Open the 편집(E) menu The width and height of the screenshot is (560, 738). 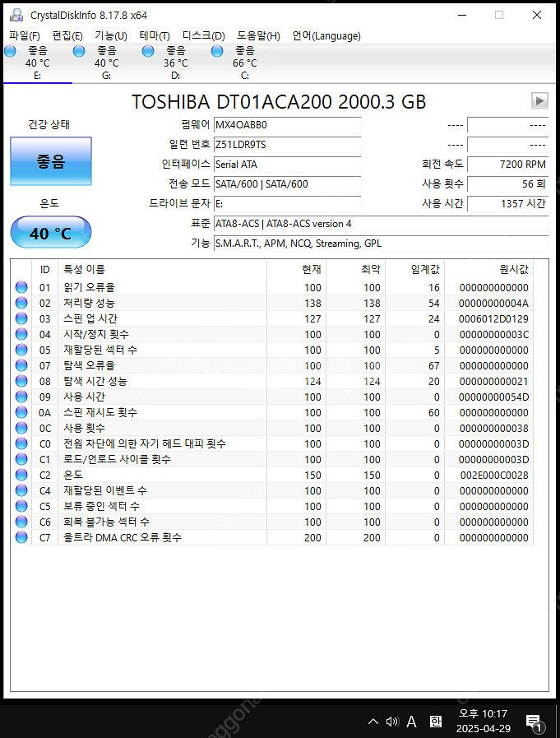pyautogui.click(x=67, y=35)
